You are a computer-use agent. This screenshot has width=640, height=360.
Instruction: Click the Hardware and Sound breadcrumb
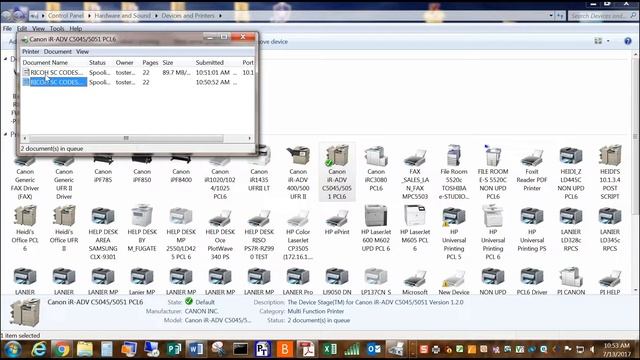tap(122, 16)
